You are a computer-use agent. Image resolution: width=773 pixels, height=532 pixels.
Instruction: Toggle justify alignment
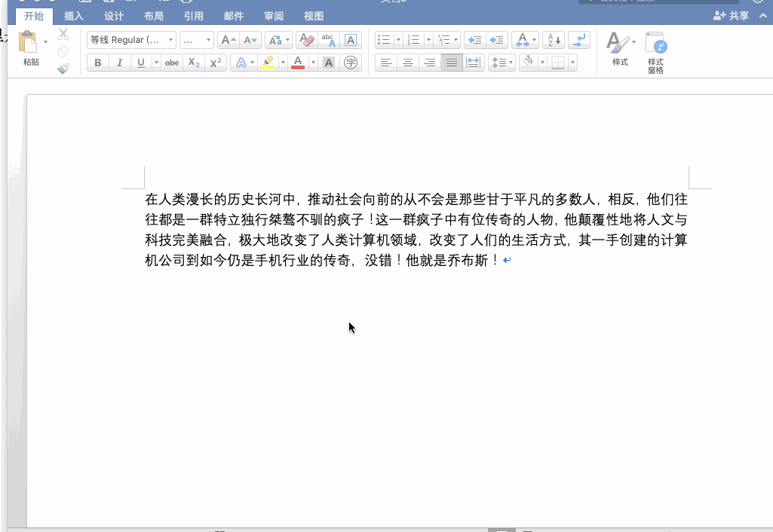(452, 63)
